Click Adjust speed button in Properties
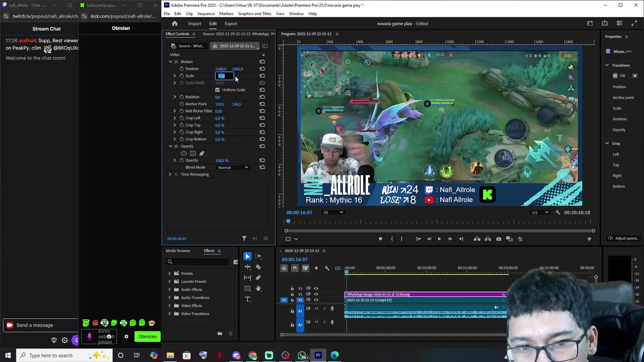 (623, 238)
